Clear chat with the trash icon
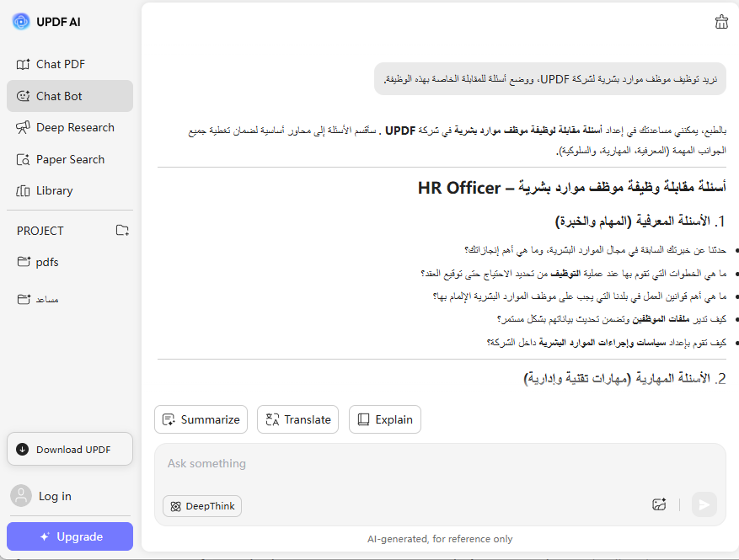The width and height of the screenshot is (739, 560). (x=721, y=22)
